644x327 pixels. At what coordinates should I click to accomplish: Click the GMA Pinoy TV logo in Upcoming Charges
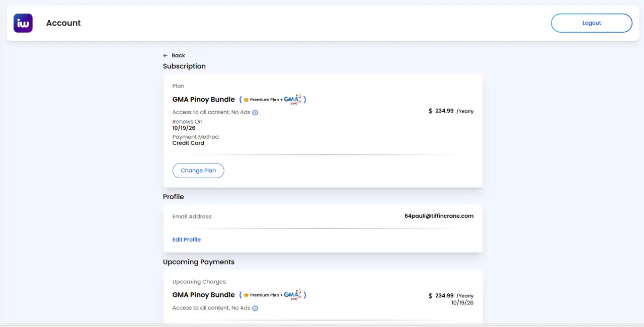click(293, 295)
